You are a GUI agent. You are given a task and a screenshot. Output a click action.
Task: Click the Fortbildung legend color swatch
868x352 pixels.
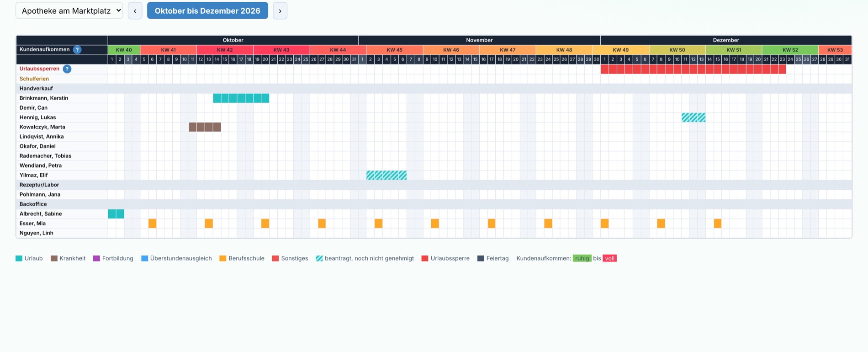pyautogui.click(x=96, y=258)
